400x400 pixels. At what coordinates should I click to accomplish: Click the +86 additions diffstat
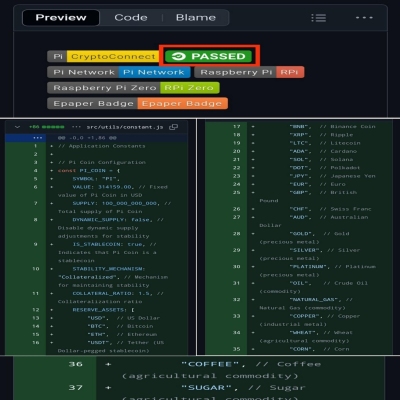tap(46, 127)
